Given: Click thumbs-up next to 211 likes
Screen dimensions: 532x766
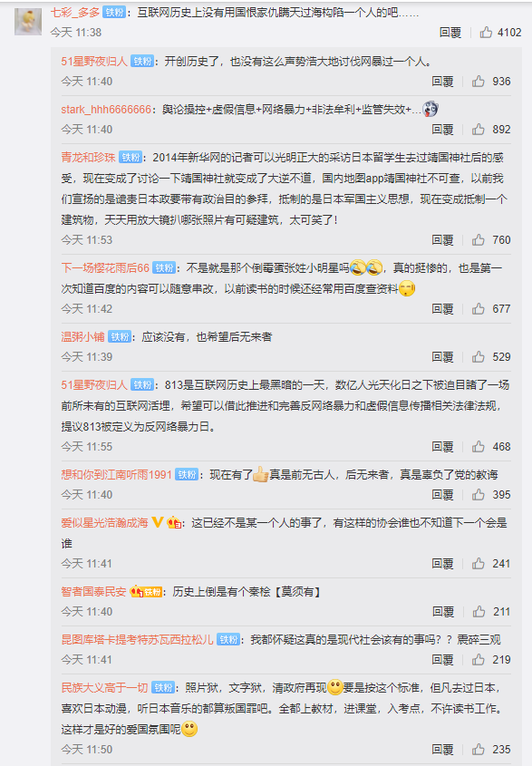Looking at the screenshot, I should tap(479, 611).
